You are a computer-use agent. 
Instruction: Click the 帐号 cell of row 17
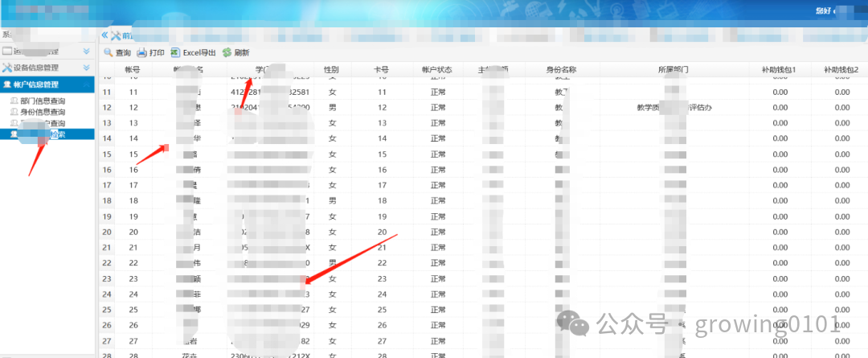tap(133, 185)
